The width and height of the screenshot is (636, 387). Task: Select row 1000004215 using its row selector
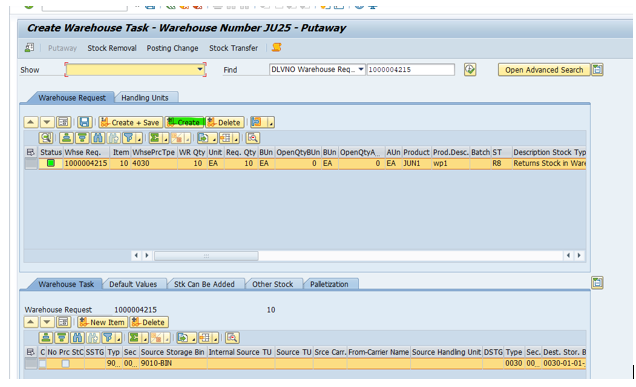[31, 163]
